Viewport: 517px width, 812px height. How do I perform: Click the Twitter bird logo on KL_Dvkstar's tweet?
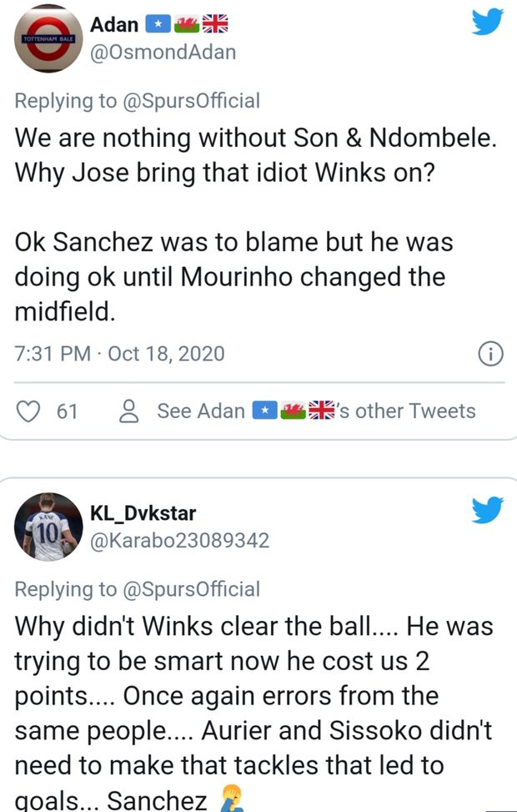tap(488, 510)
